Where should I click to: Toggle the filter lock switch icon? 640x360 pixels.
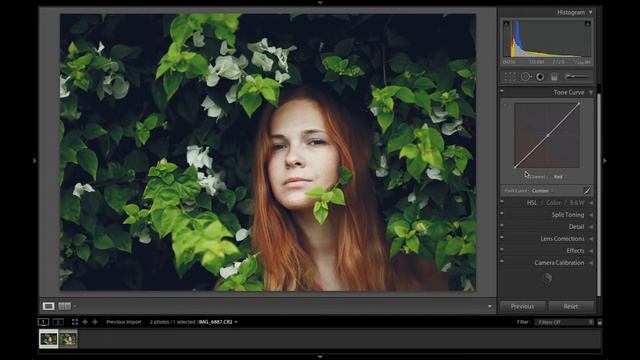pos(600,322)
